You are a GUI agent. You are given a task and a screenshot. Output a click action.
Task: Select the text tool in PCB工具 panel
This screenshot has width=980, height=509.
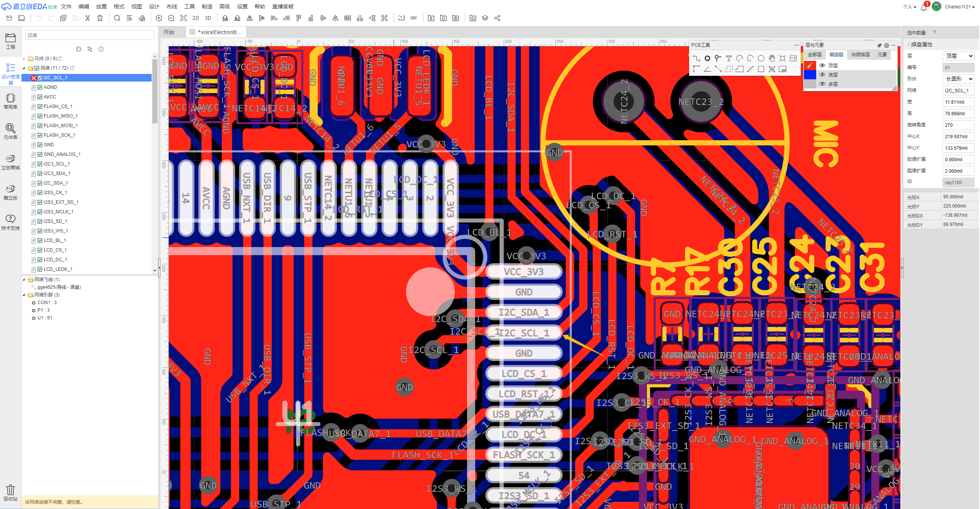[x=729, y=58]
